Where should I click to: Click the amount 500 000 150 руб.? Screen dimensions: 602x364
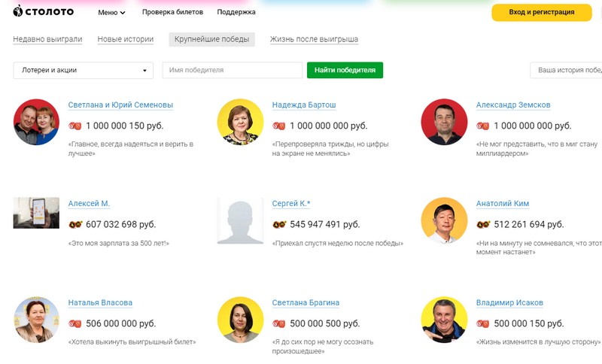coord(529,323)
